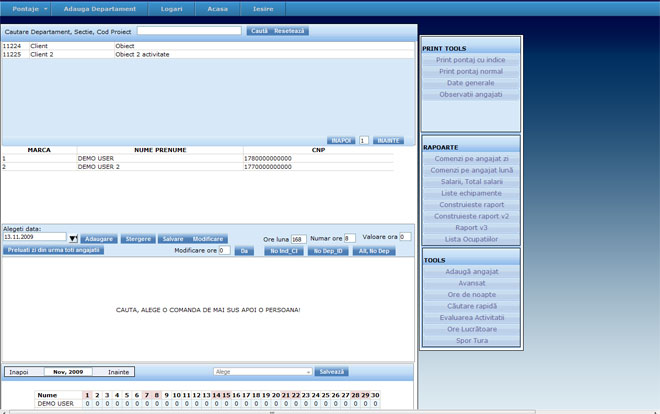660x414 pixels.
Task: Click the Salvare button
Action: click(173, 239)
